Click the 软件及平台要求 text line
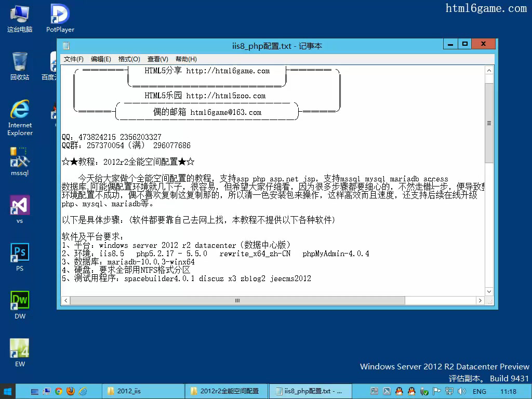This screenshot has width=532, height=399. tap(93, 236)
